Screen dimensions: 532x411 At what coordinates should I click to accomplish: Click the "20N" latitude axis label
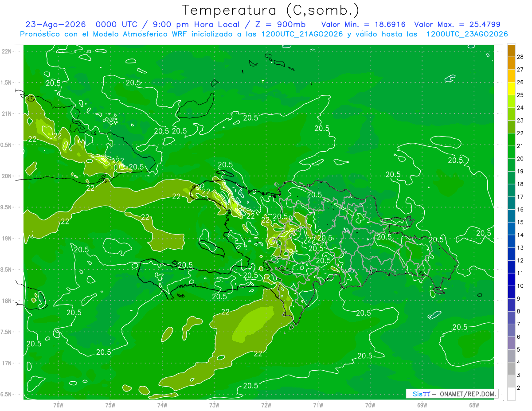click(7, 176)
